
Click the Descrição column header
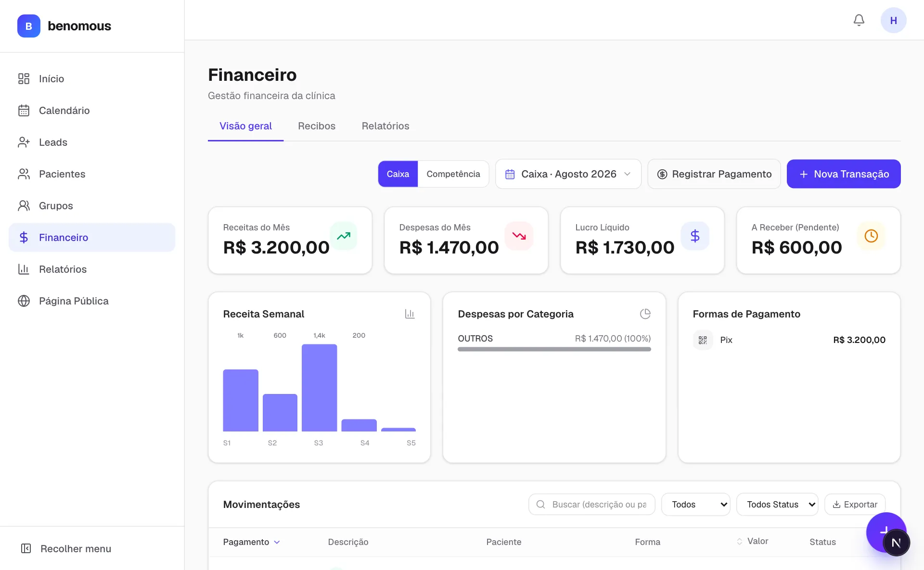[x=348, y=542]
